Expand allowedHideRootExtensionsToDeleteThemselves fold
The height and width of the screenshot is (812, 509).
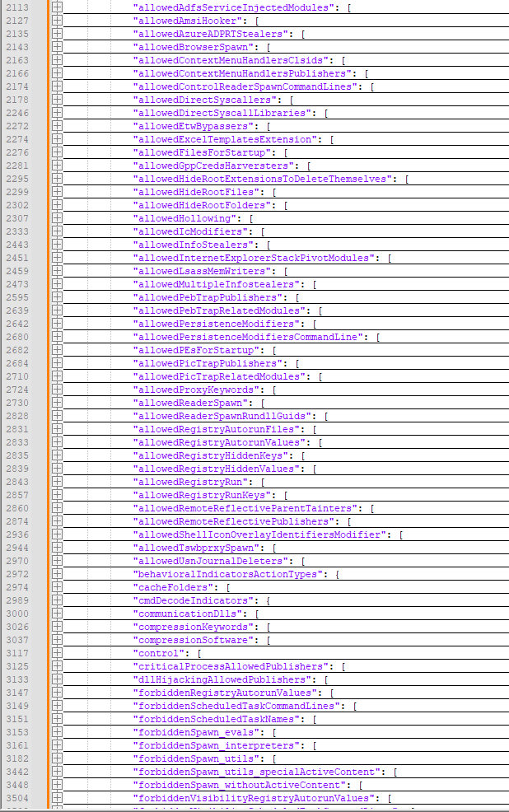pos(57,179)
